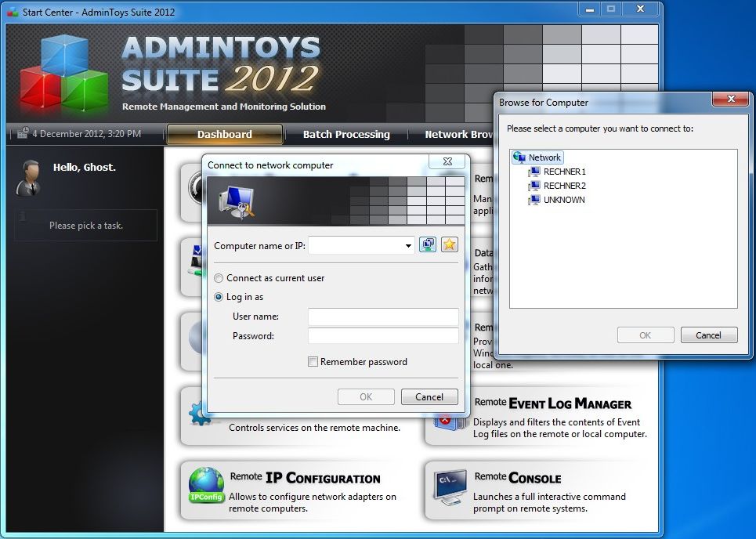Click the Remote IP Configuration globe icon

click(x=206, y=486)
